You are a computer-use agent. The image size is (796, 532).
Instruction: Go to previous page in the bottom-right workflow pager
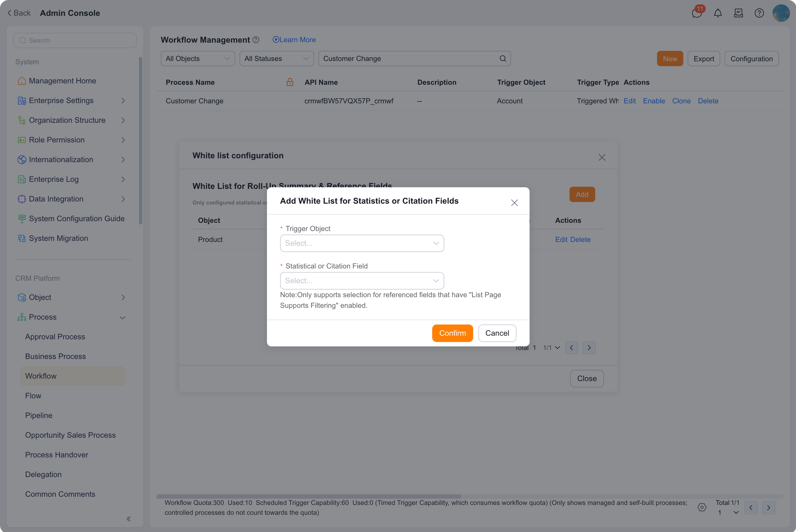pos(751,508)
